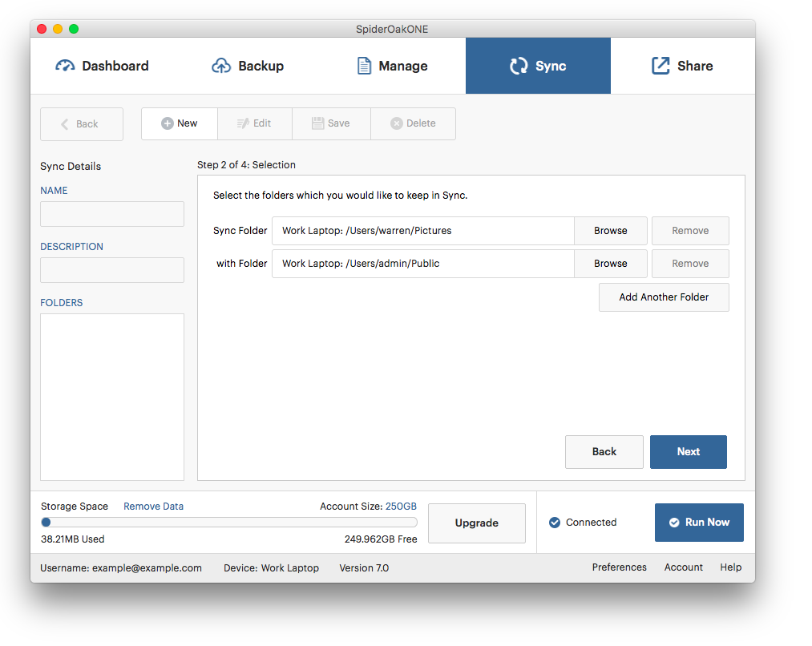Open the Share tab

(682, 66)
